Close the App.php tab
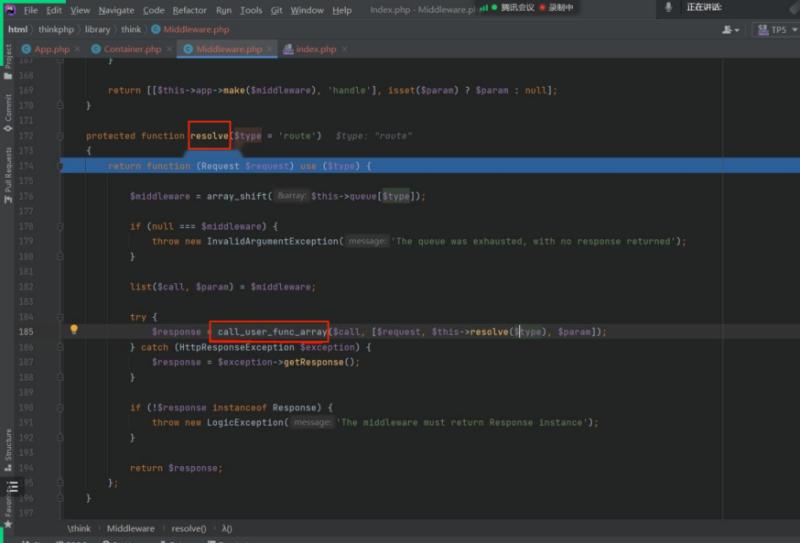 (77, 49)
